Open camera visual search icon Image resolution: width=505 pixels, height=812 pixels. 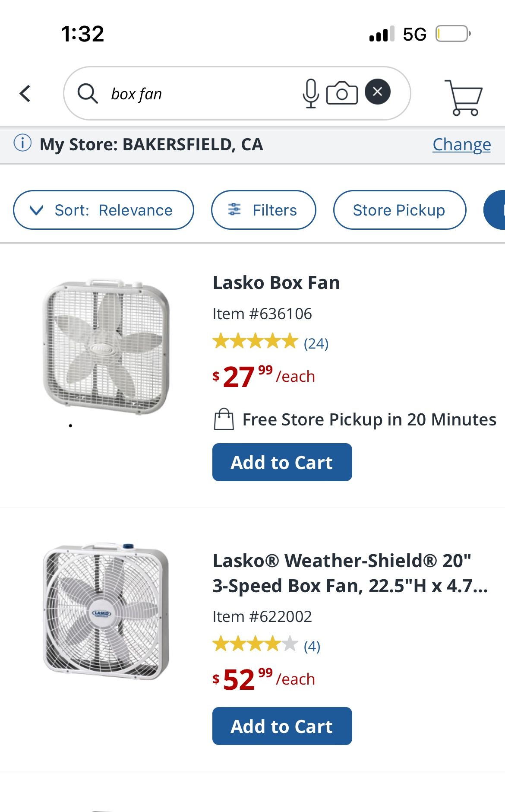point(342,93)
